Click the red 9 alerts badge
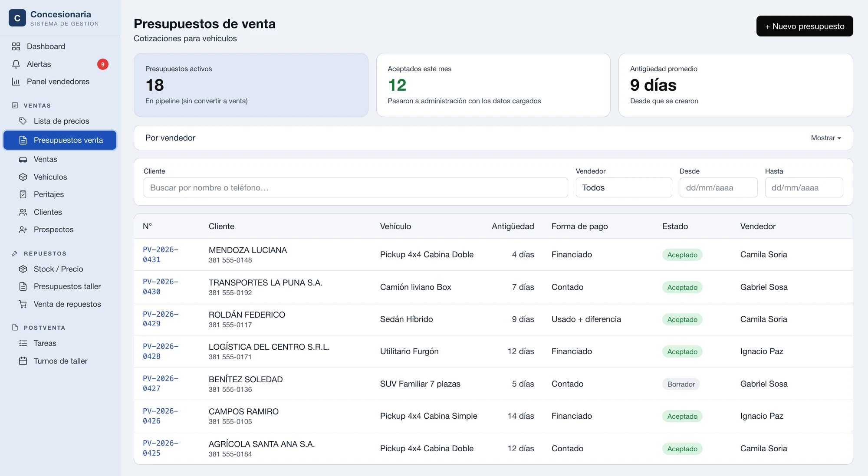868x476 pixels. [x=103, y=64]
